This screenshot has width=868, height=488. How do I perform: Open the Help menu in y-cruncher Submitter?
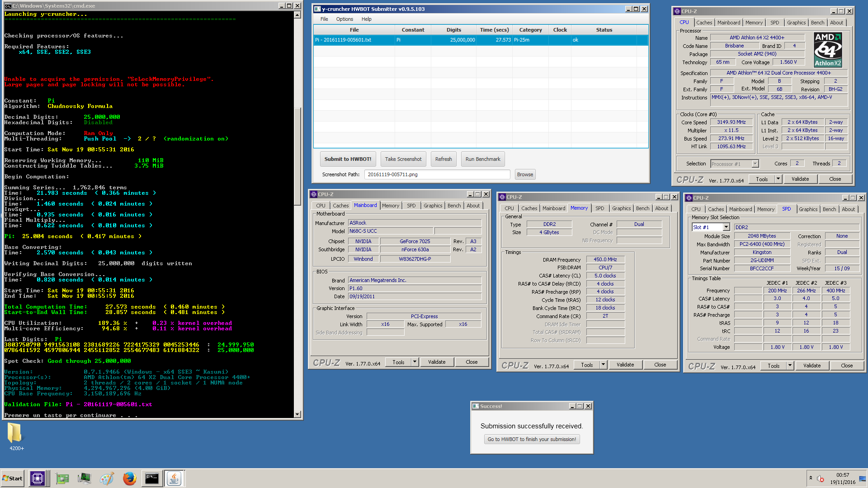(x=366, y=19)
